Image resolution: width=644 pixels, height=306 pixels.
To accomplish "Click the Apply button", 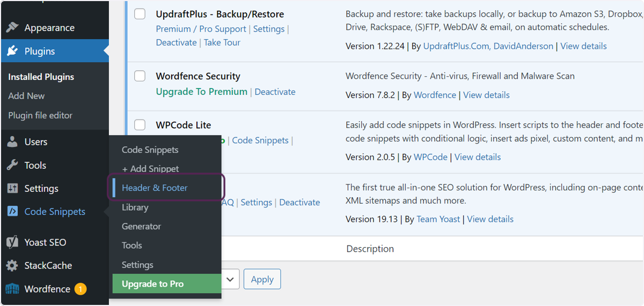I will pos(262,279).
